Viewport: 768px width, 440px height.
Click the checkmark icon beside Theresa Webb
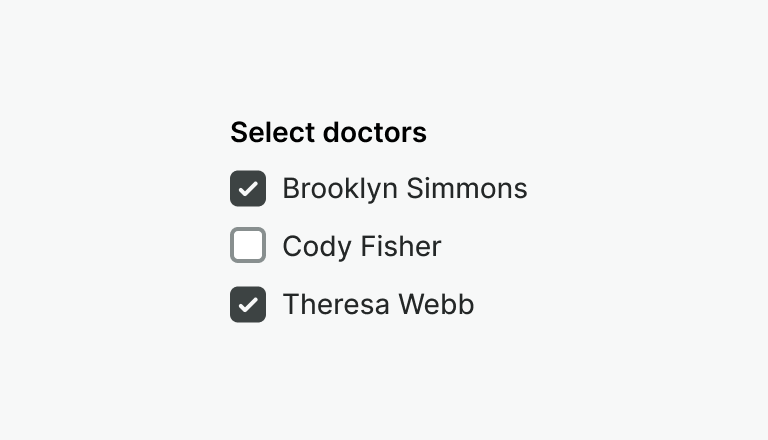(x=248, y=304)
